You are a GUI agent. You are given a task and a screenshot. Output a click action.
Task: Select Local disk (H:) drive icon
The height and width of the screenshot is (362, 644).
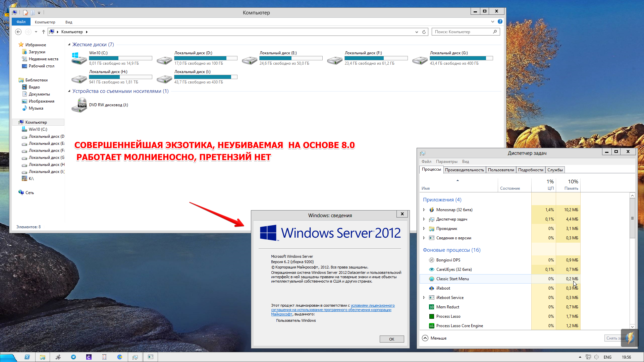point(79,79)
